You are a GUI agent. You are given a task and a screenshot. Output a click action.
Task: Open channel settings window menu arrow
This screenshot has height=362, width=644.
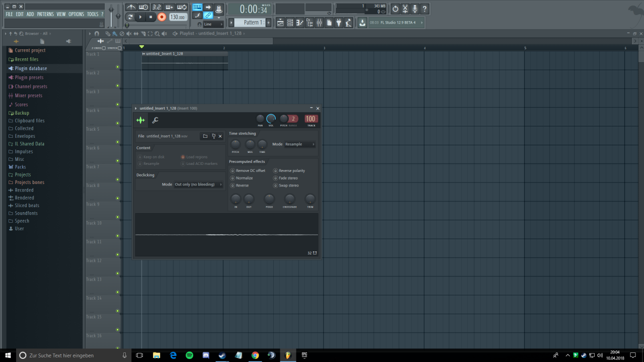click(136, 108)
